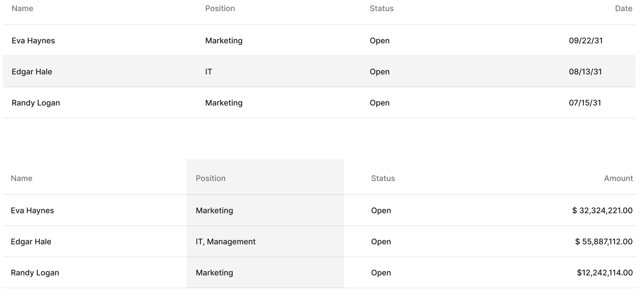Click Edgar Hale in the bottom table

31,241
